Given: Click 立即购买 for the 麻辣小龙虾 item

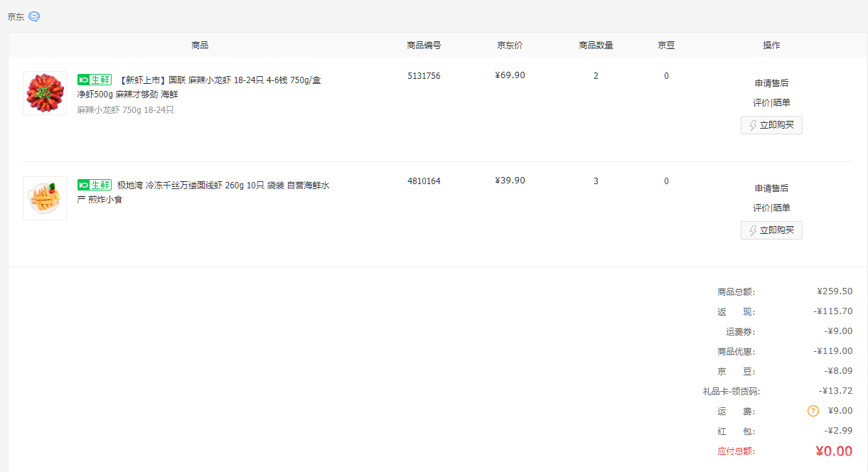Looking at the screenshot, I should click(x=771, y=125).
